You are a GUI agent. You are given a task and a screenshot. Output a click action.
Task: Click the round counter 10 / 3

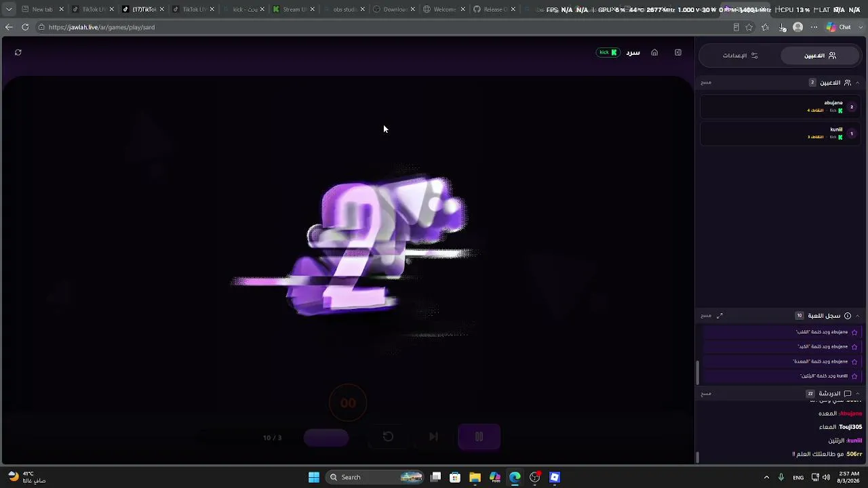[x=272, y=438]
